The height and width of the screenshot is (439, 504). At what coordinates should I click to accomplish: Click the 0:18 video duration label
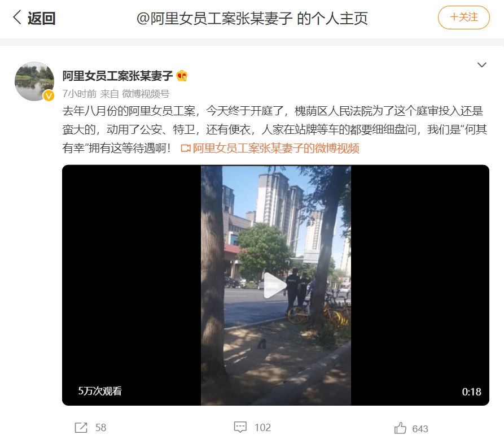471,392
